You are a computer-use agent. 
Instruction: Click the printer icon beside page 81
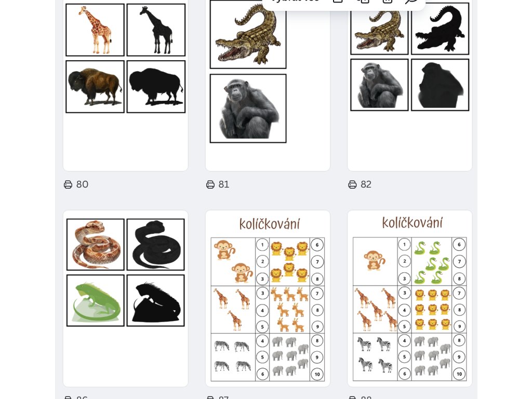pos(210,184)
